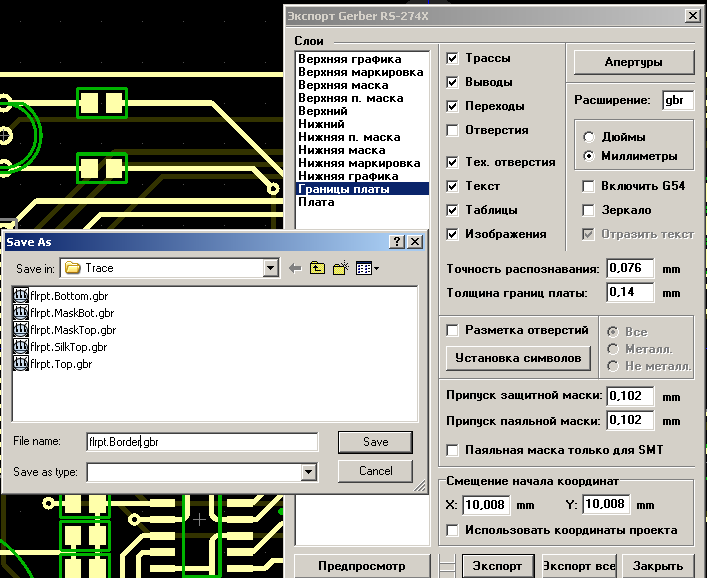Toggle the Переходы checkbox
Image resolution: width=707 pixels, height=578 pixels.
click(x=452, y=106)
